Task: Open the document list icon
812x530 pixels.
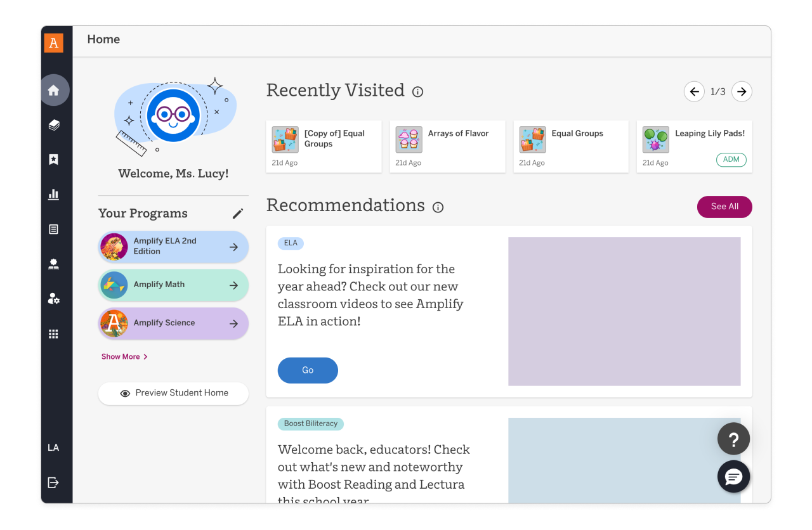Action: (55, 229)
